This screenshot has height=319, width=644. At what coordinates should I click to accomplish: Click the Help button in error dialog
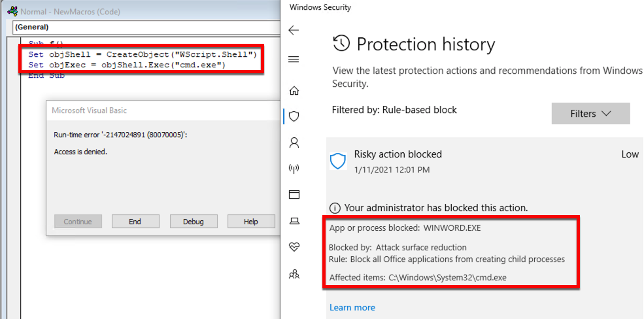coord(250,222)
